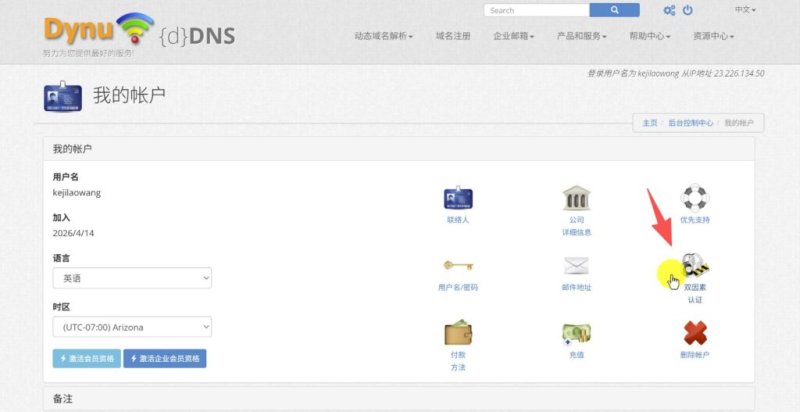Click the 邮件地址 text link
This screenshot has width=800, height=412.
tap(577, 288)
